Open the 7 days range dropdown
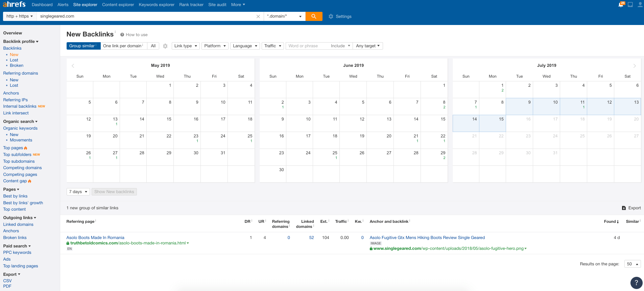This screenshot has height=291, width=644. [x=78, y=192]
